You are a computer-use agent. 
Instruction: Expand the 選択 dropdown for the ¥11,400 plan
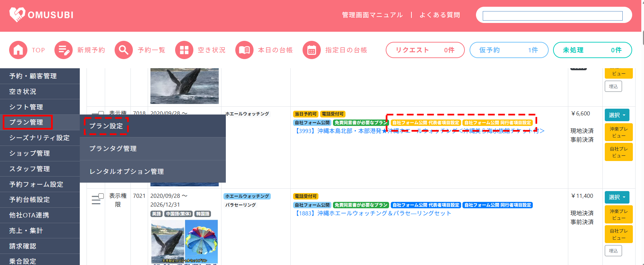point(617,197)
